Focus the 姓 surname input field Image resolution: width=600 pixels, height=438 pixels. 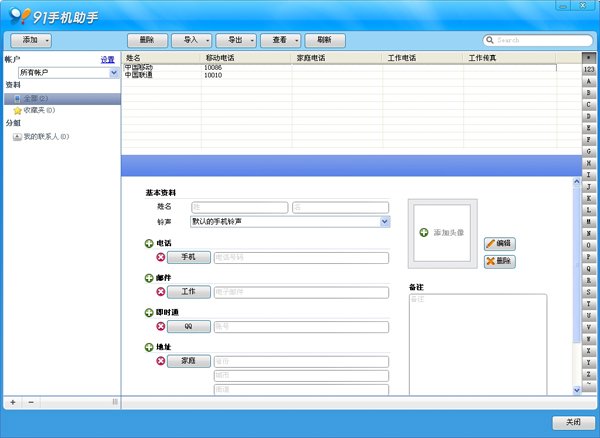[240, 207]
